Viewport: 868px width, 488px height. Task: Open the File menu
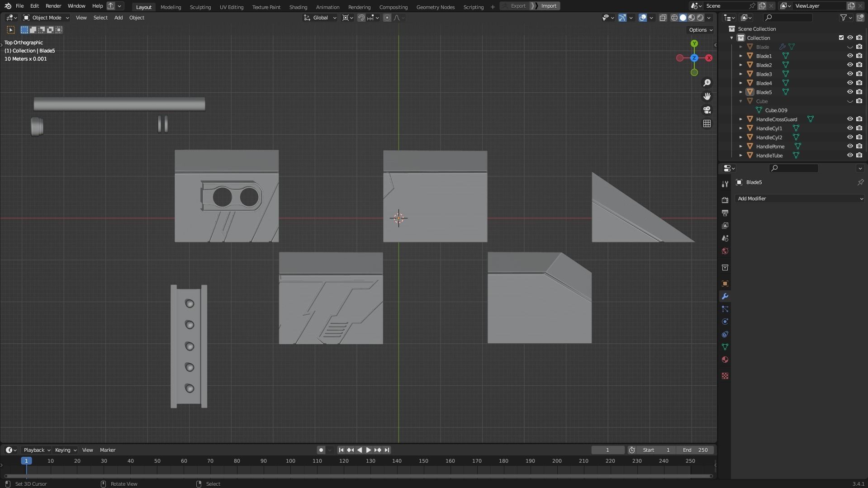[20, 6]
